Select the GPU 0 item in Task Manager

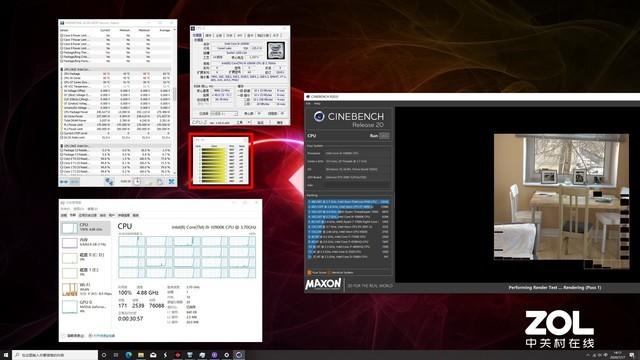click(86, 306)
